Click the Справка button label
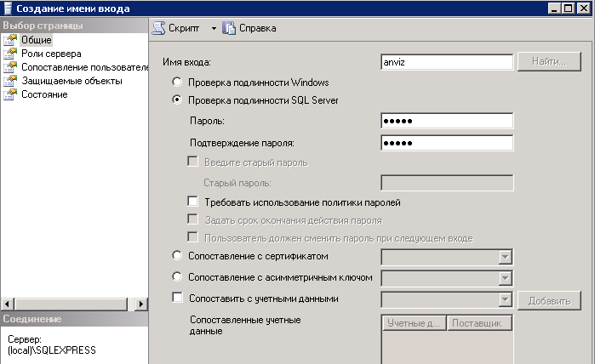This screenshot has height=364, width=595. tap(258, 28)
